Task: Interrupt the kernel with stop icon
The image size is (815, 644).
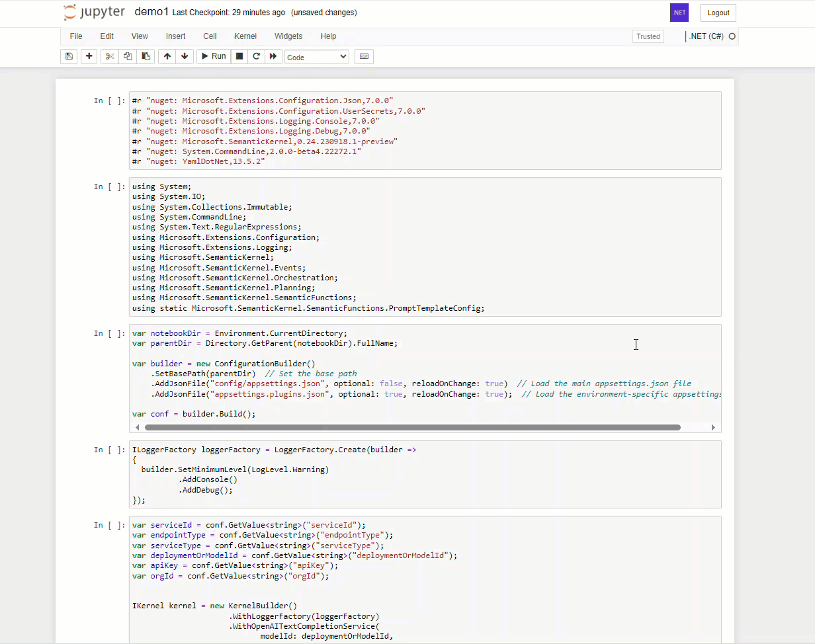Action: 239,56
